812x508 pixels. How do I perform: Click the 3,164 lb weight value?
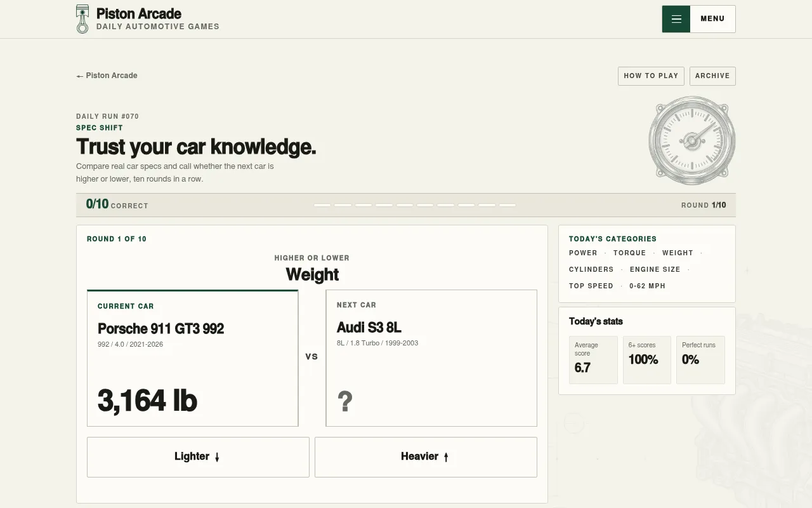point(147,401)
